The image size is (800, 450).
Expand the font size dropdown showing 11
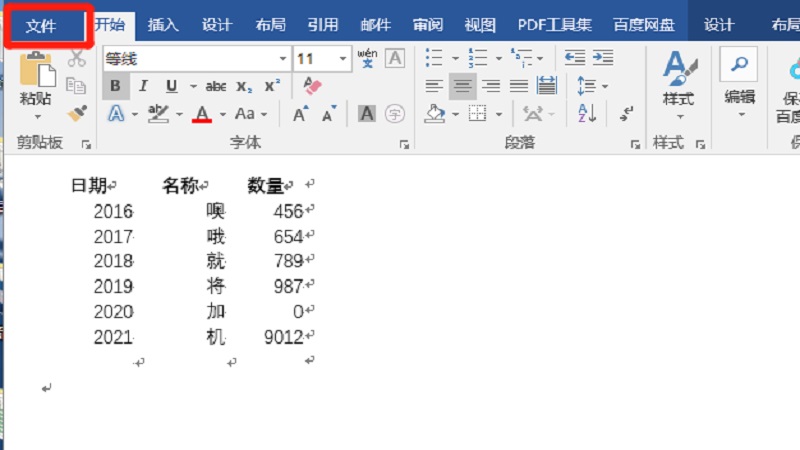click(x=341, y=59)
